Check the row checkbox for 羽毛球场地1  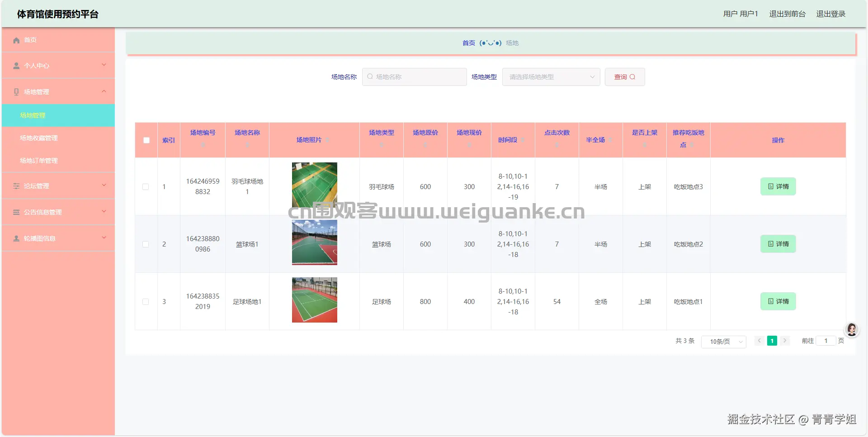point(146,187)
